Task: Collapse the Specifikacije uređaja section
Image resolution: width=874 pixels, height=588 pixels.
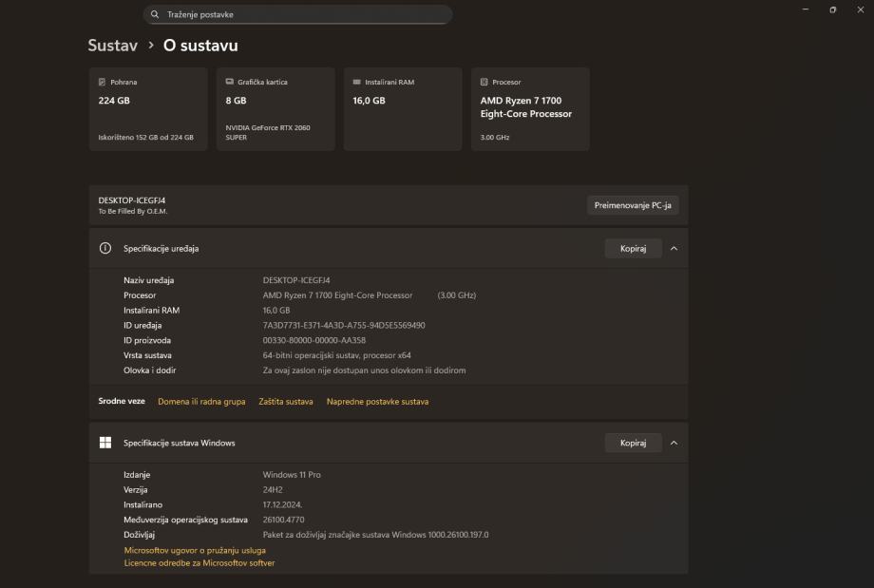Action: [x=674, y=248]
